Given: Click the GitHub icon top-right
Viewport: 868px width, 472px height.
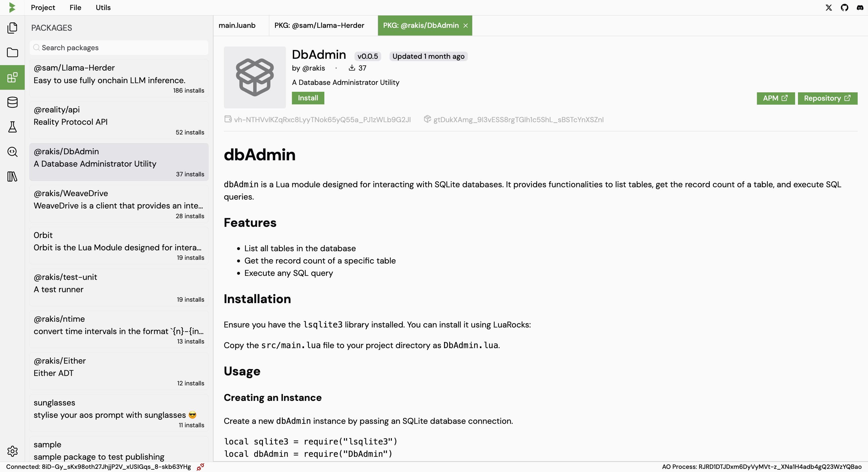Looking at the screenshot, I should tap(844, 7).
